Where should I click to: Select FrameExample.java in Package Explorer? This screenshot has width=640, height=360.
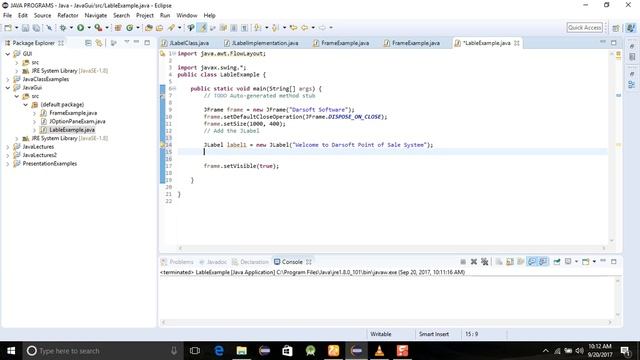click(x=73, y=113)
